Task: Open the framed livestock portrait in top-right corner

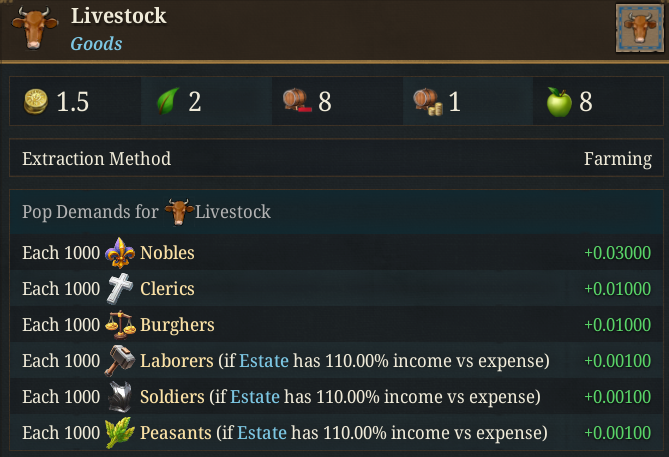Action: pos(638,27)
